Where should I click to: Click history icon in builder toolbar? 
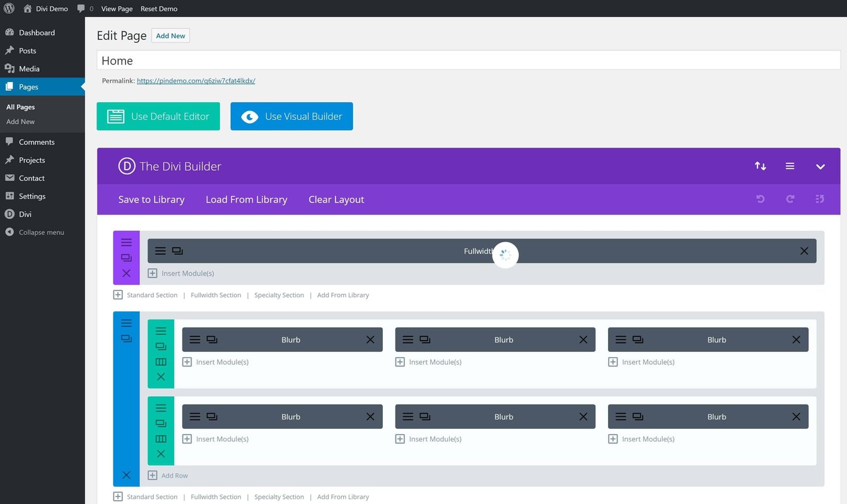pos(820,199)
